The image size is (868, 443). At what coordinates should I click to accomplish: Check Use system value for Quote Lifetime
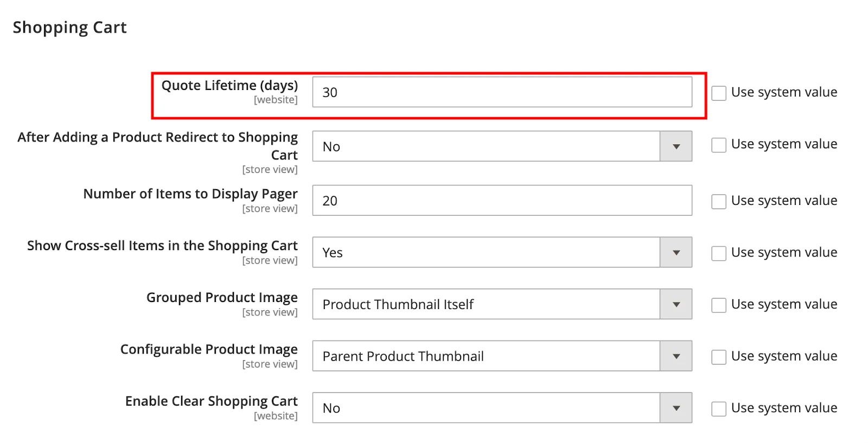tap(719, 93)
